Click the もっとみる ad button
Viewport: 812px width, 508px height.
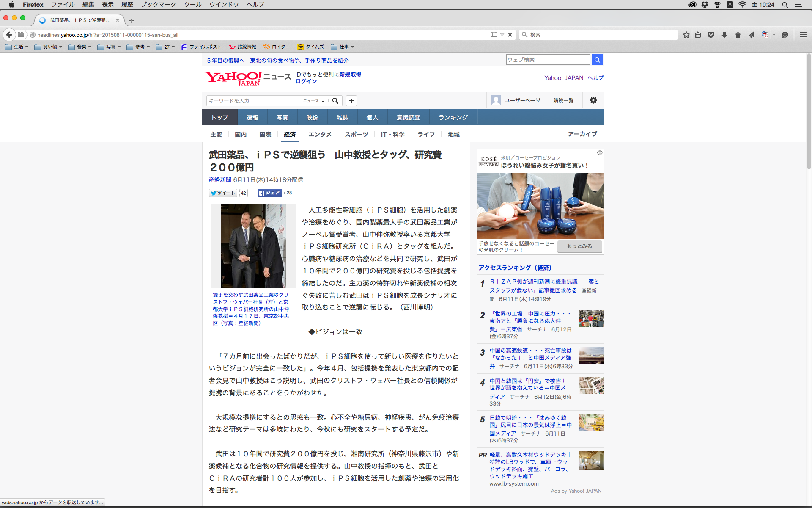tap(579, 246)
